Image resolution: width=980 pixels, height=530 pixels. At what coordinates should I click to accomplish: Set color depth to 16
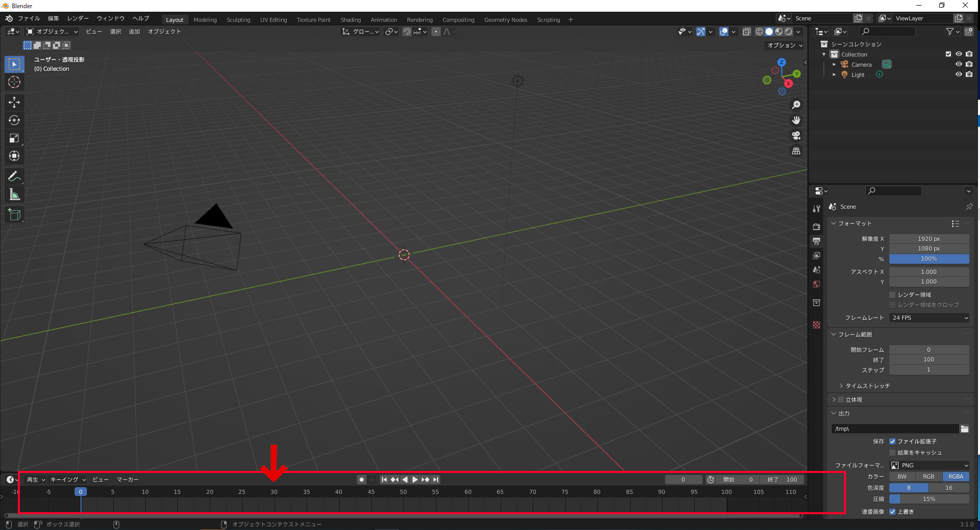click(x=949, y=488)
